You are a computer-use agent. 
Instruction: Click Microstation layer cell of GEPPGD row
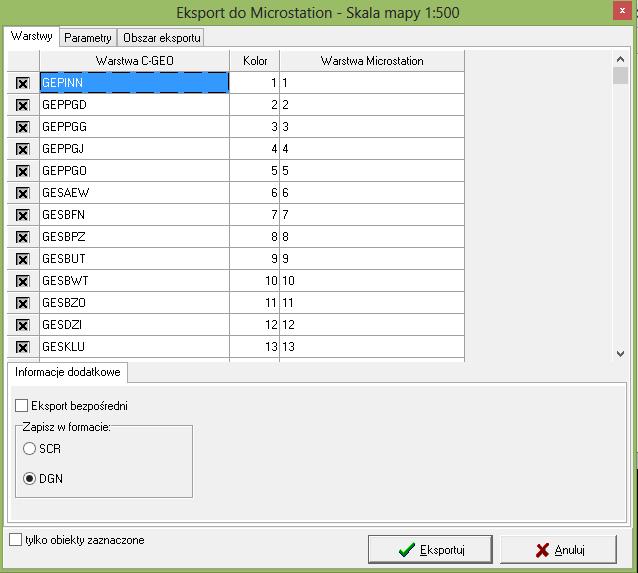(x=372, y=105)
